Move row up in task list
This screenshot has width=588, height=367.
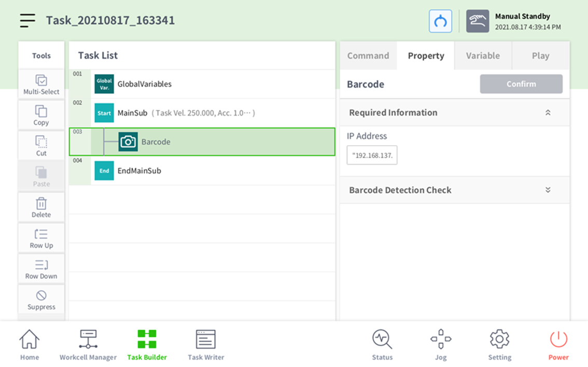click(x=41, y=238)
